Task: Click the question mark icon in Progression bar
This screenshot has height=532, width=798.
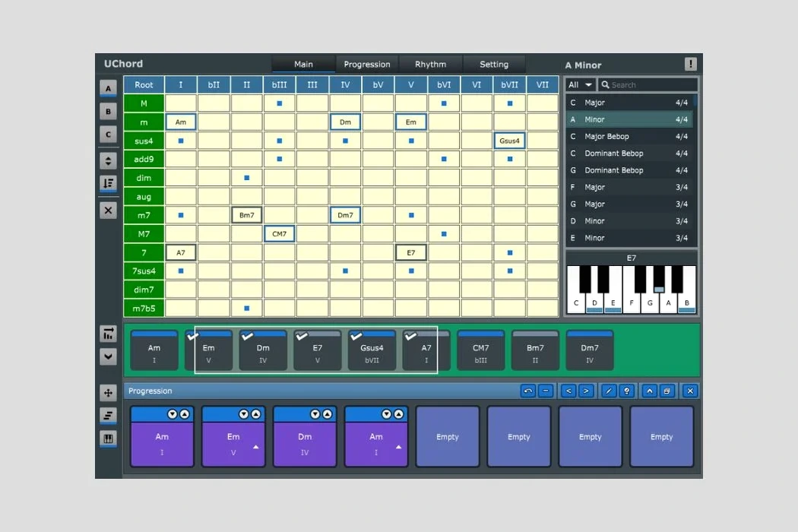Action: (626, 391)
